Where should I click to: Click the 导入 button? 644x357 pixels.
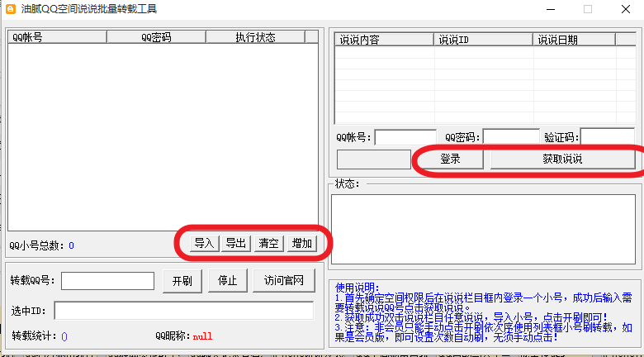(x=205, y=244)
